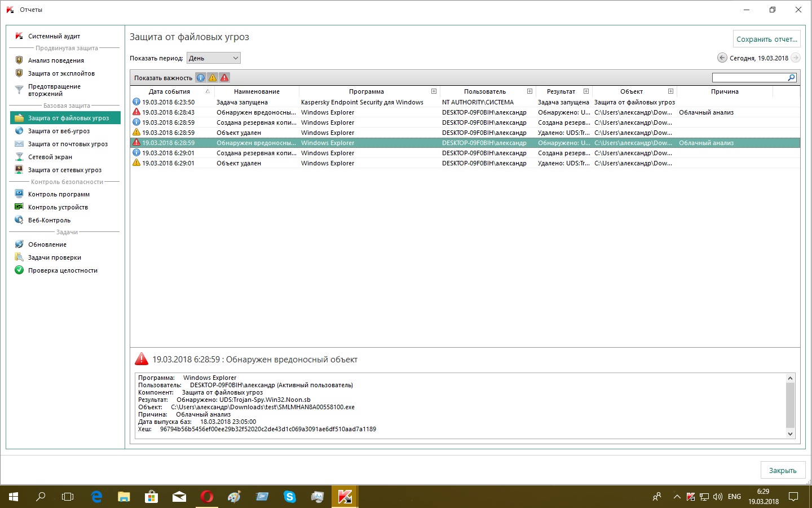Screen dimensions: 812x508
Task: Click the details pane scrollbar thumb
Action: (790, 405)
